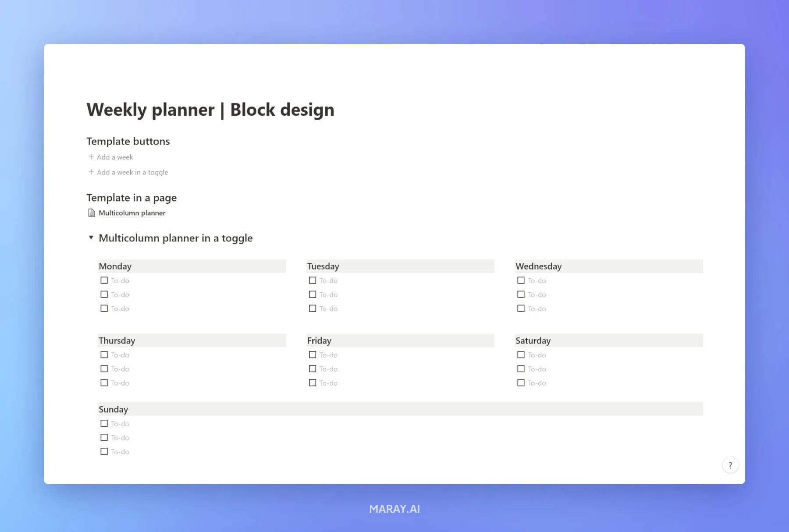Check the first to-do under Monday
The width and height of the screenshot is (789, 532).
(104, 280)
